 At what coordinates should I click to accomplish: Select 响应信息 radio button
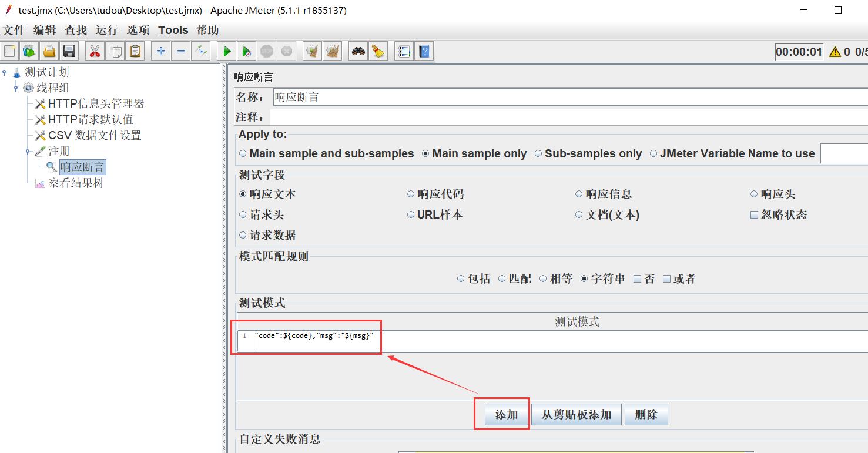[x=604, y=194]
